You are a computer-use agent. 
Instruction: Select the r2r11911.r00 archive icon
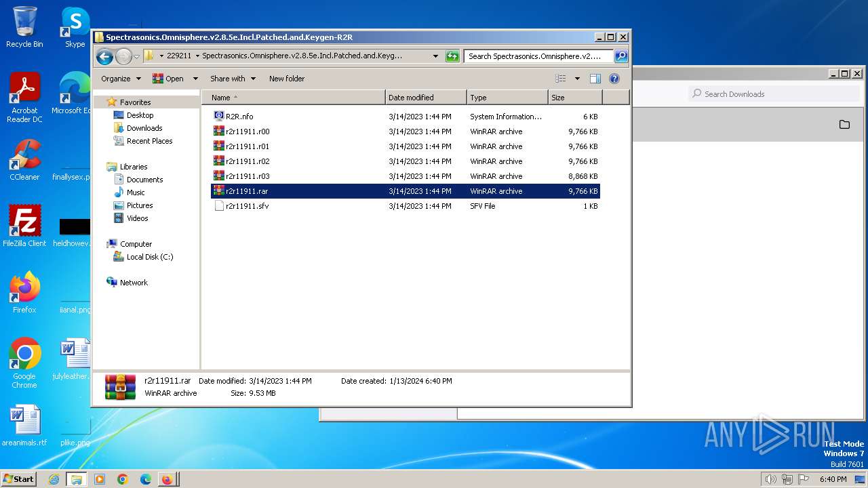pyautogui.click(x=219, y=131)
